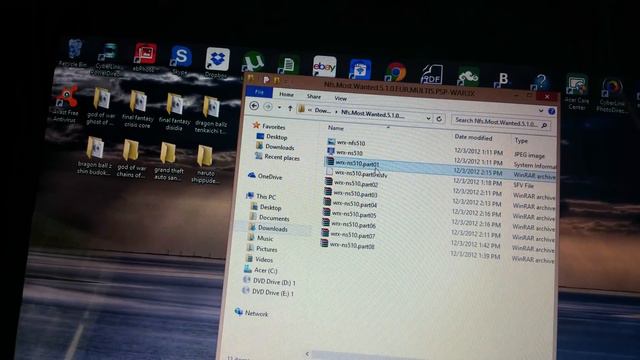This screenshot has width=640, height=360.
Task: Sort files by Type column
Action: tap(521, 140)
